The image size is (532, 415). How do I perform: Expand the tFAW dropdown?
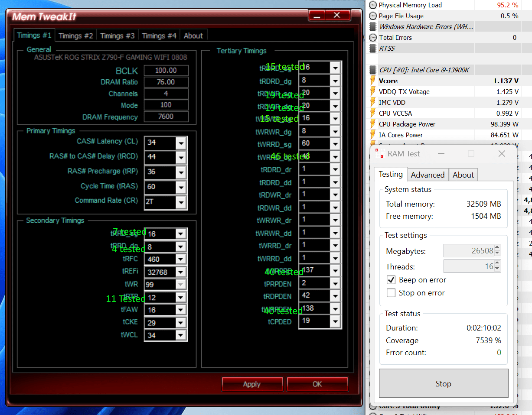pyautogui.click(x=181, y=310)
